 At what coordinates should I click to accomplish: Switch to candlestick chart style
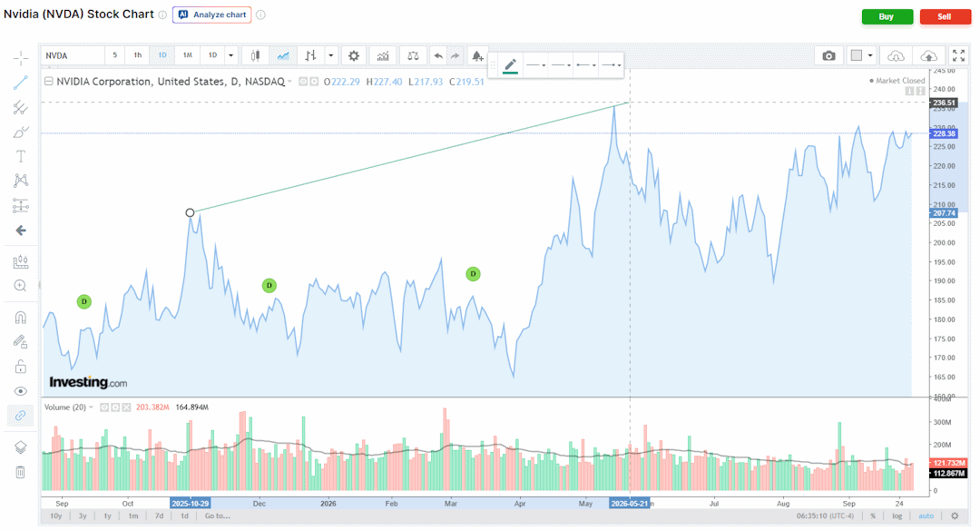(255, 55)
